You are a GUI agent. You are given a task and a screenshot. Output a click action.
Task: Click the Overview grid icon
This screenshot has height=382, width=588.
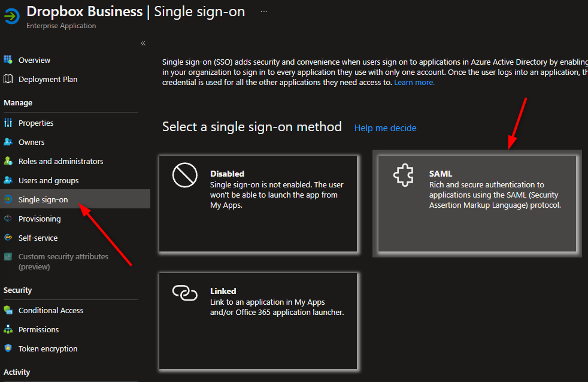coord(8,60)
